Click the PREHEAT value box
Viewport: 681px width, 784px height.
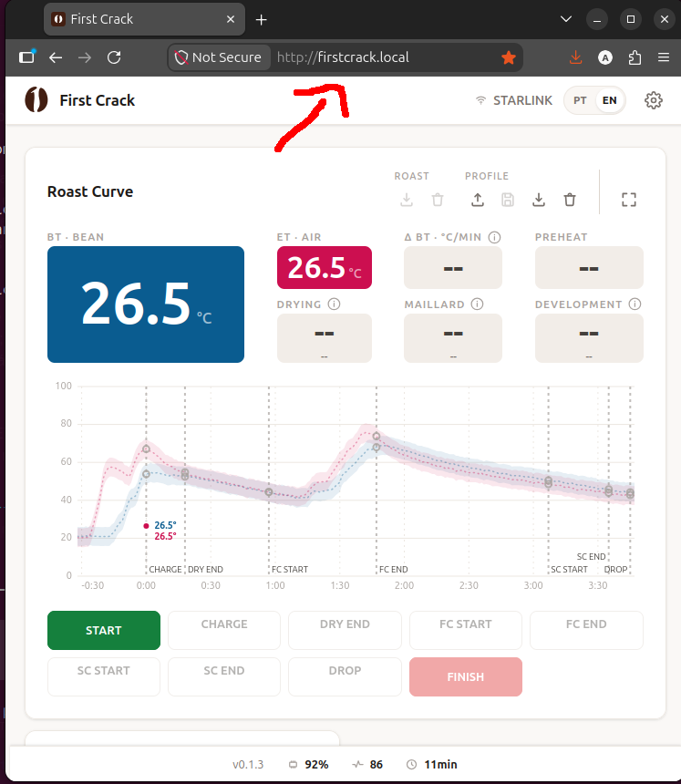pyautogui.click(x=589, y=267)
